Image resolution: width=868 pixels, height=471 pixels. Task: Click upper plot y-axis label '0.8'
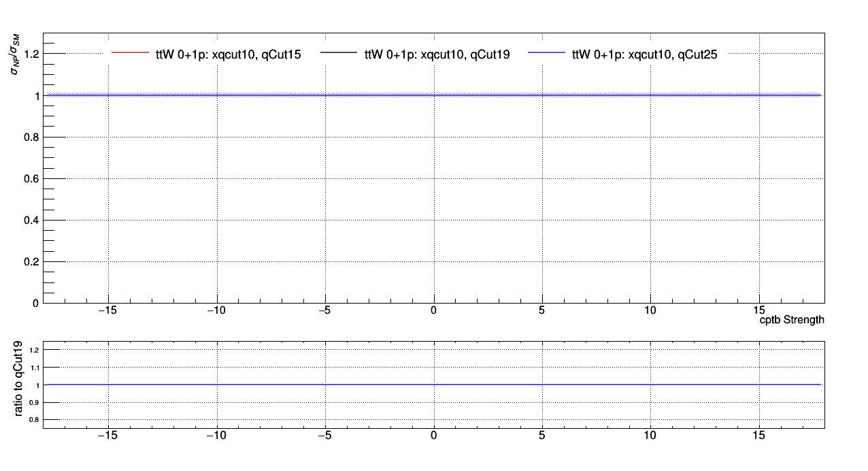pyautogui.click(x=30, y=137)
